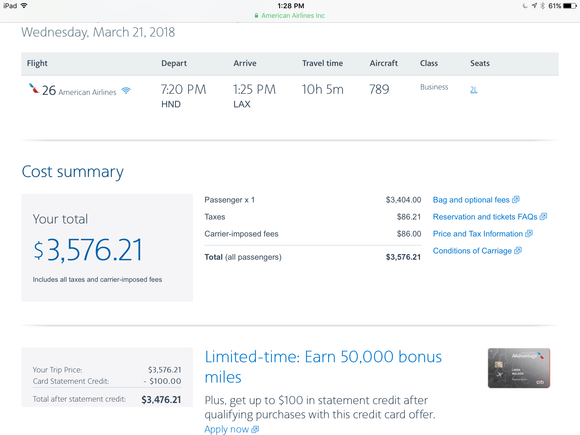
Task: Tap the external link icon after Conditions of Carriage
Action: tap(518, 250)
